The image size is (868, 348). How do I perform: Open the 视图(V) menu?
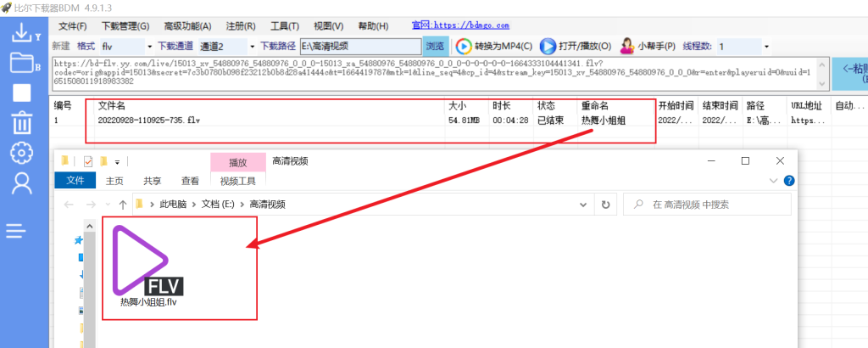328,26
